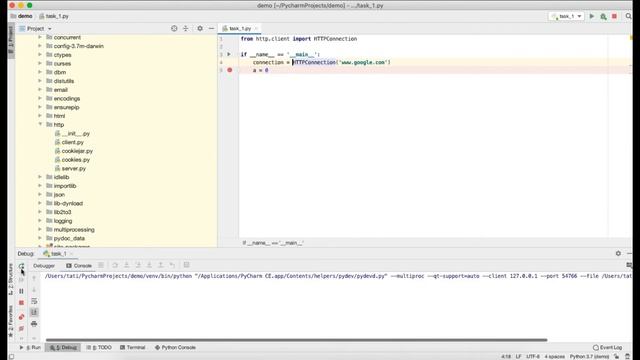
Task: Click the Structure side tool tab
Action: (11, 279)
